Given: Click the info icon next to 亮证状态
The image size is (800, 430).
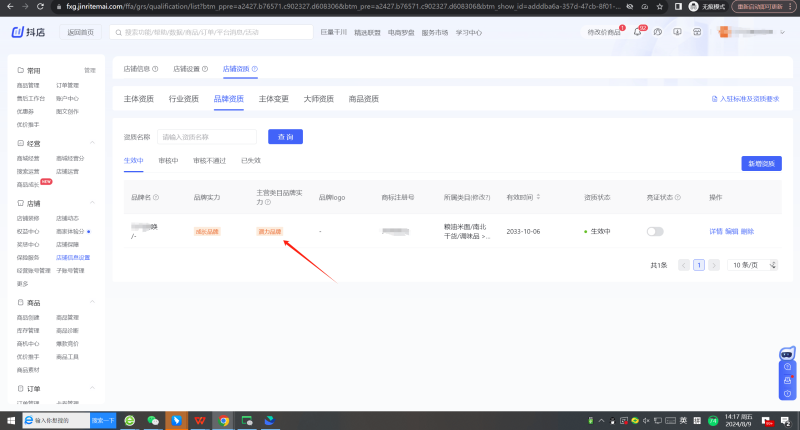Looking at the screenshot, I should 678,197.
